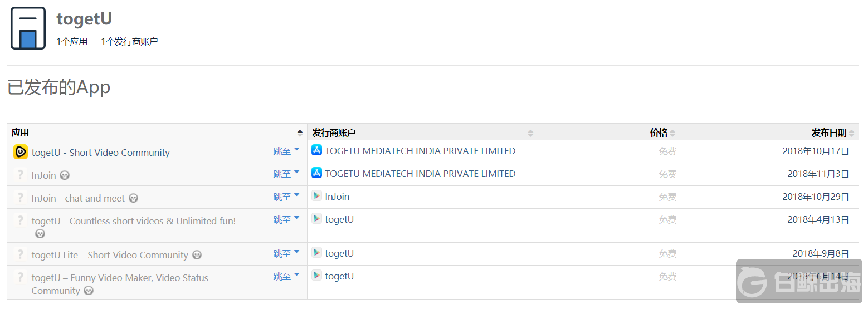
Task: Open togetU publisher link in 2018年4月13日 row
Action: (x=340, y=219)
